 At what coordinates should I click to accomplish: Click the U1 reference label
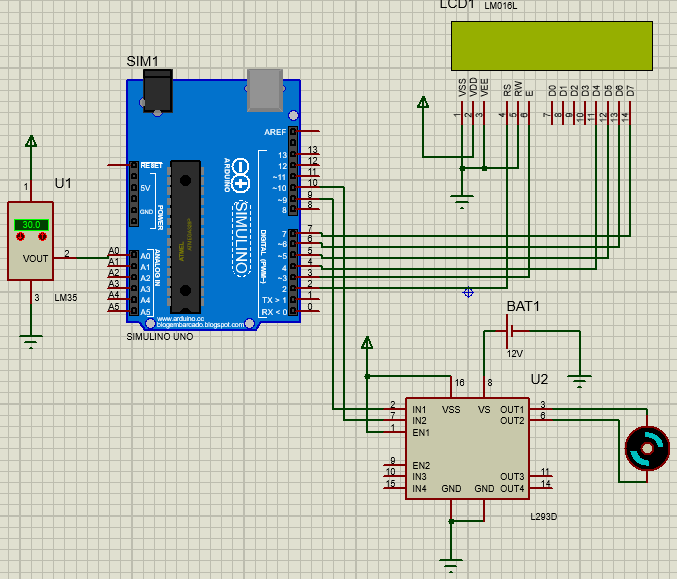[63, 184]
